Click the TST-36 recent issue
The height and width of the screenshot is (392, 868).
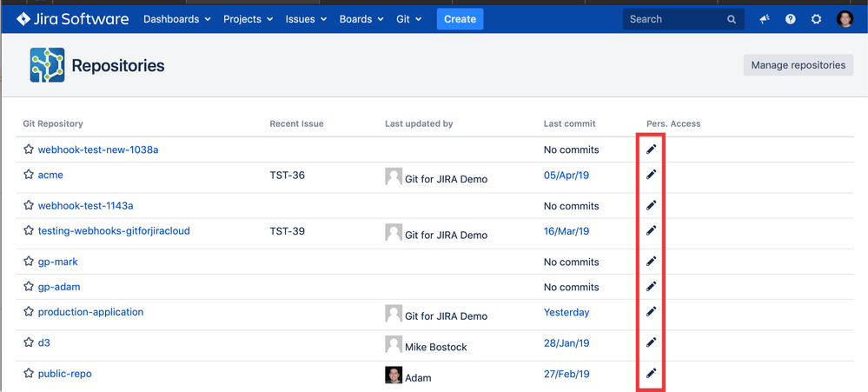coord(288,176)
